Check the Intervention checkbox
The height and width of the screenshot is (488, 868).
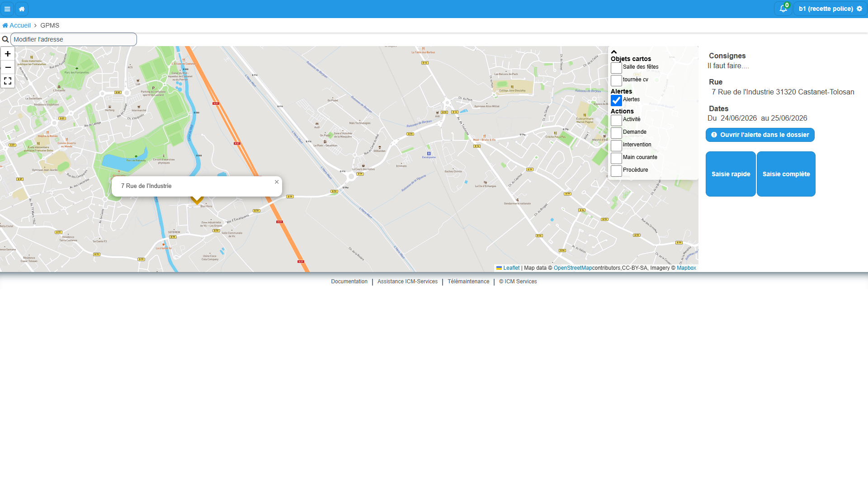point(616,145)
